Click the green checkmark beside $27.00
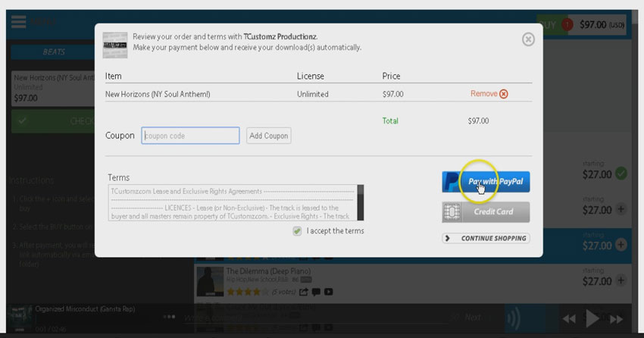This screenshot has width=644, height=338. (621, 174)
